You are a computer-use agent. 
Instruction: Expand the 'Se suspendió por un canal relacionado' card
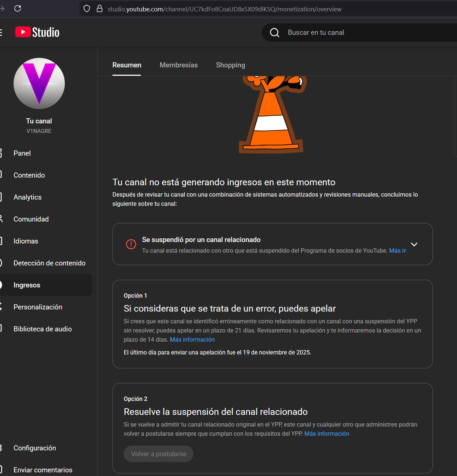(x=414, y=244)
